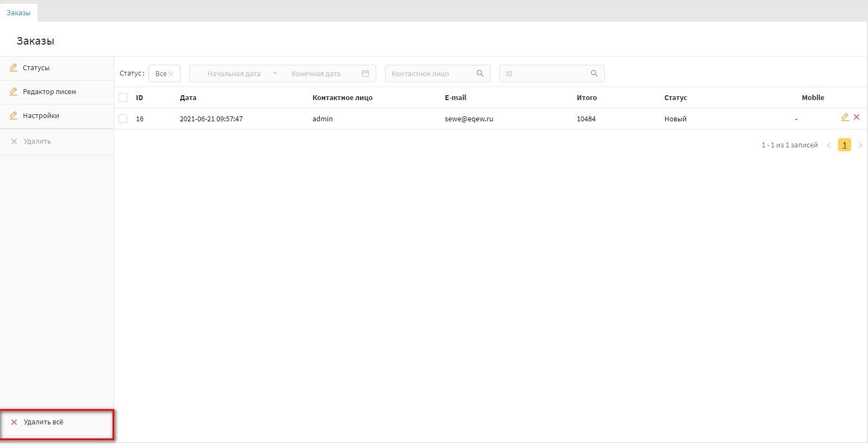The image size is (868, 445).
Task: Click the Конечная дата input field
Action: pos(316,74)
